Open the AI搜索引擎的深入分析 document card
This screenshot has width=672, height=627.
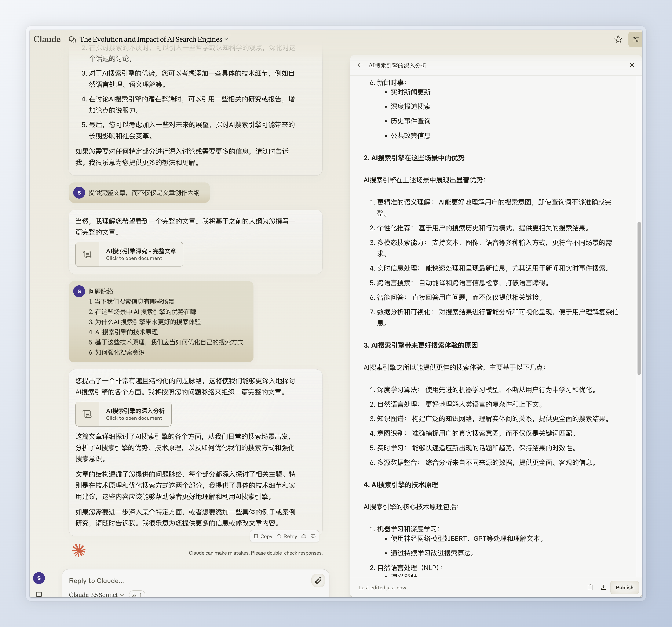pyautogui.click(x=123, y=414)
